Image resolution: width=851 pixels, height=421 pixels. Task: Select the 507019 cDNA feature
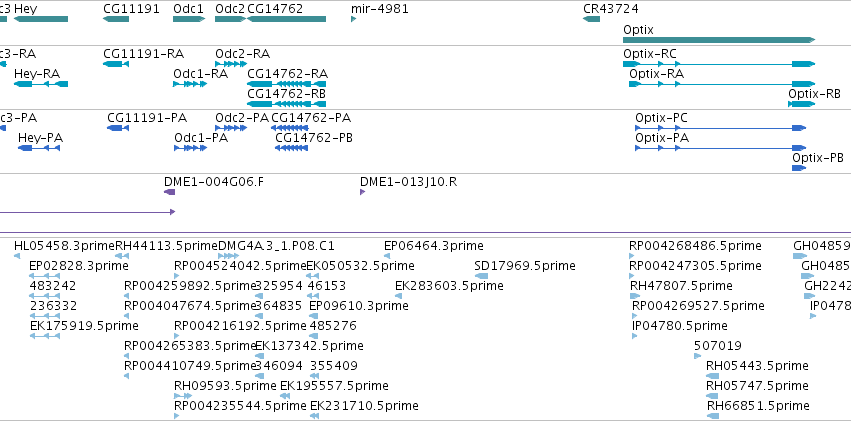[x=697, y=356]
